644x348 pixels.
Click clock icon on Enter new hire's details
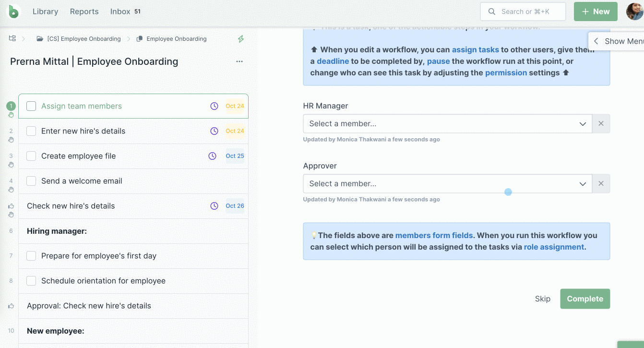pos(215,131)
